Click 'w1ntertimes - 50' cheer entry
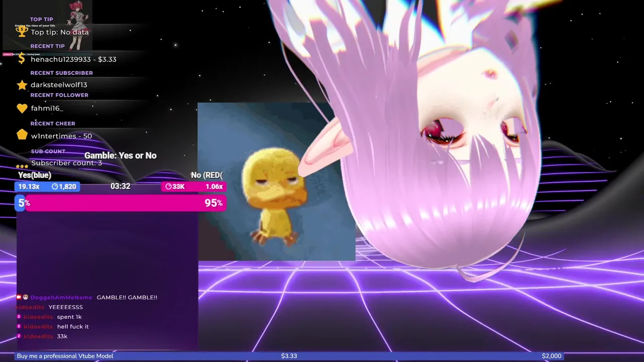 coord(61,136)
